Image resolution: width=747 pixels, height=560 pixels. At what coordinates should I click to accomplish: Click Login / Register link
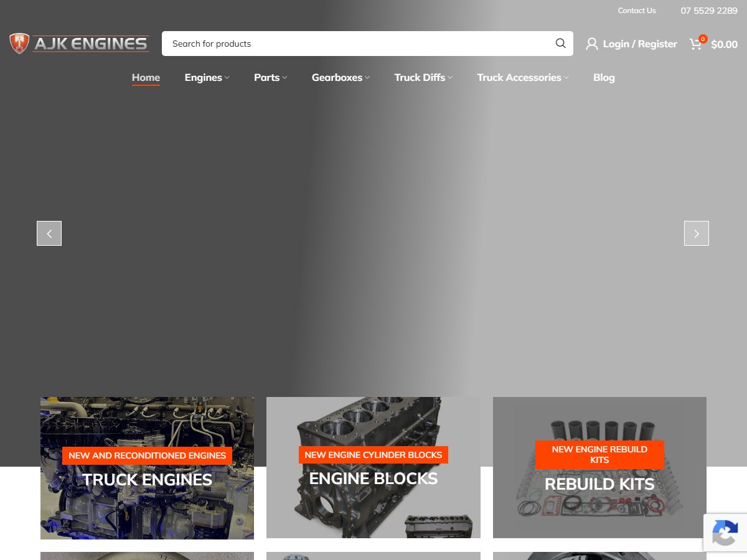coord(640,44)
